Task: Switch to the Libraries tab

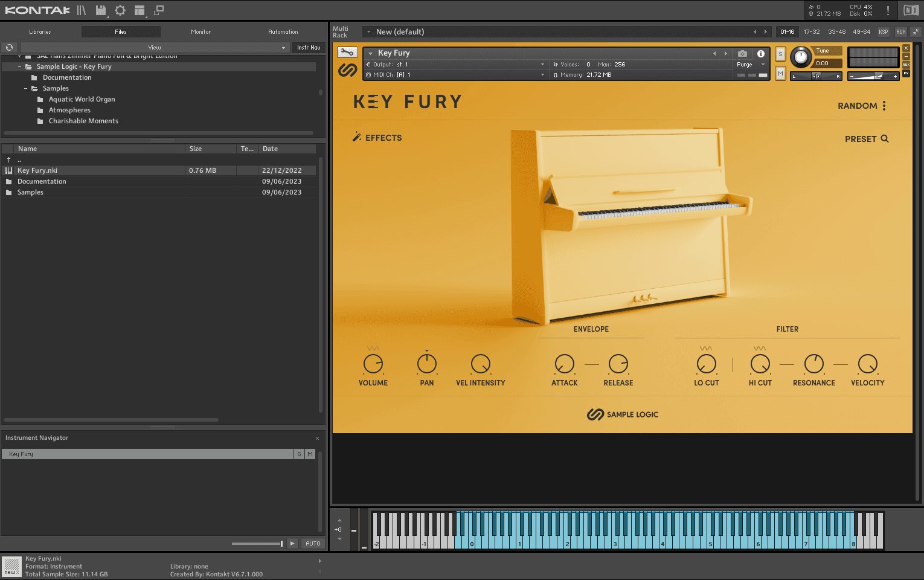Action: 40,31
